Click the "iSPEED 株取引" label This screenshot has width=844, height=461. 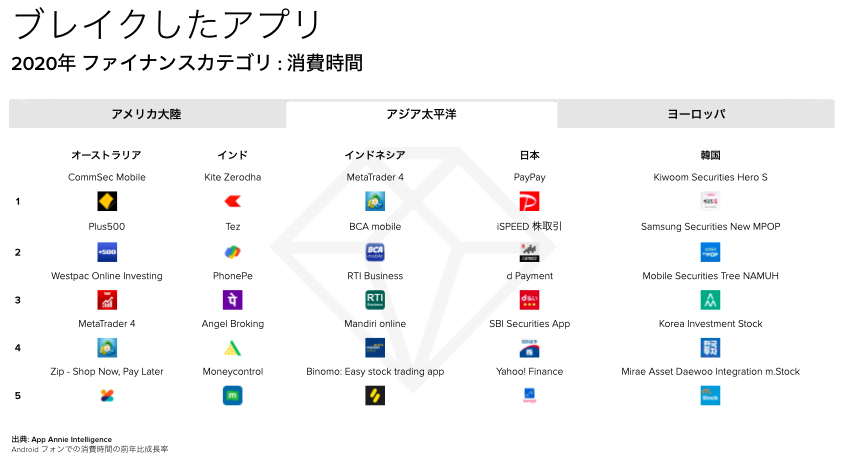click(x=530, y=227)
